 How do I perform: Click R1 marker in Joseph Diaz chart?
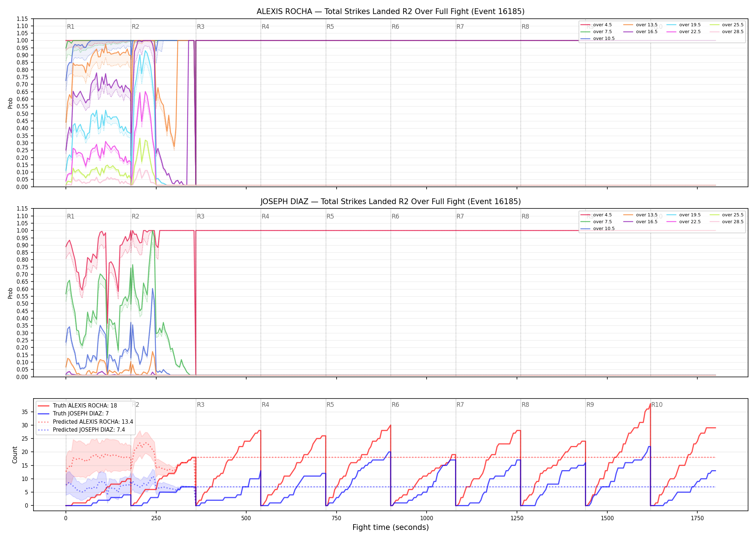point(71,216)
